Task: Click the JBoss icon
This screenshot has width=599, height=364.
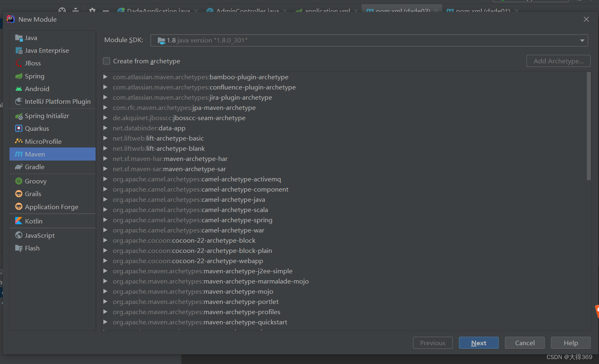Action: pos(19,63)
